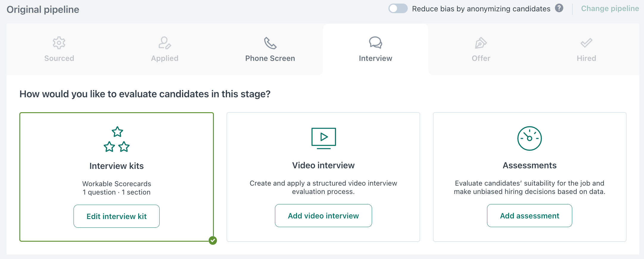Click Add assessment button
644x259 pixels.
[530, 215]
